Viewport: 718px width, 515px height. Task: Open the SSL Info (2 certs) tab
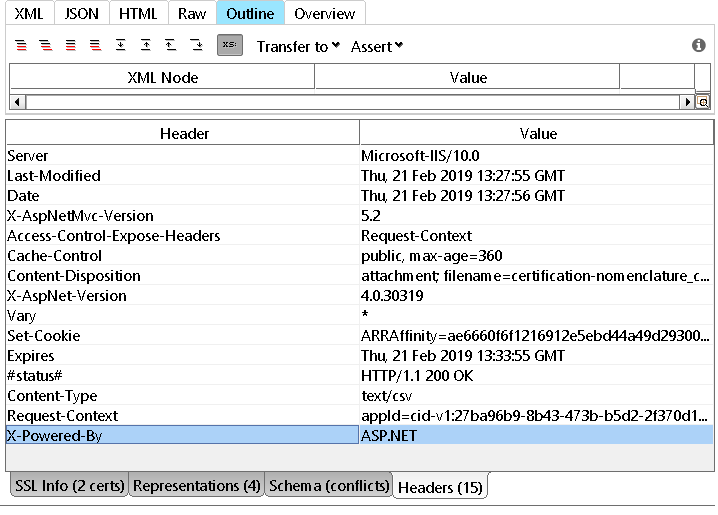click(x=68, y=486)
